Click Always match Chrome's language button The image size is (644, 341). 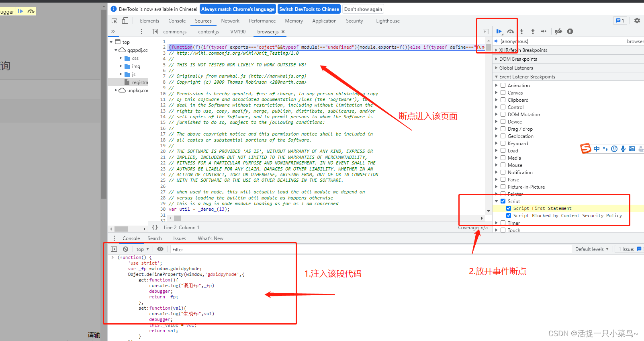tap(238, 9)
